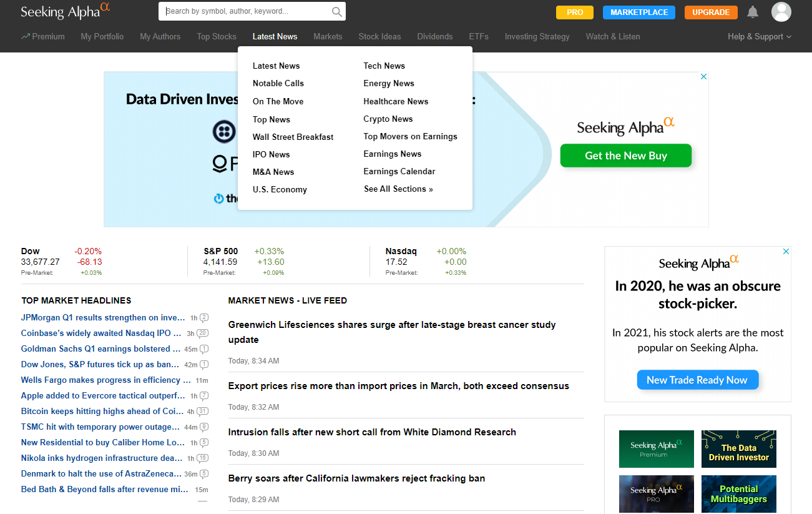Click the search magnifier icon
Viewport: 812px width, 514px height.
pos(336,11)
